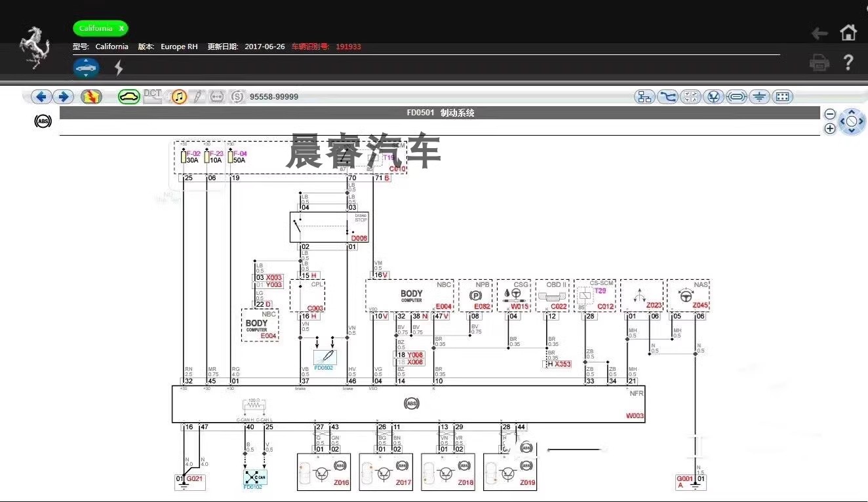
Task: Click the Z016 wheel speed sensor
Action: pyautogui.click(x=324, y=472)
